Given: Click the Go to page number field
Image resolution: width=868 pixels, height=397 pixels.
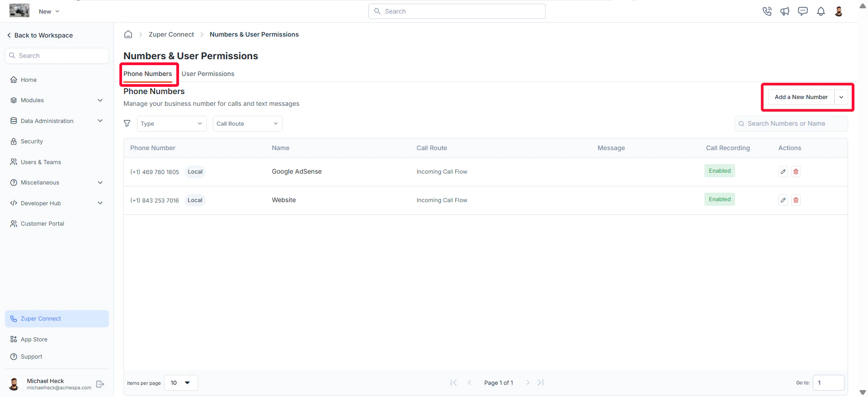Looking at the screenshot, I should point(828,383).
